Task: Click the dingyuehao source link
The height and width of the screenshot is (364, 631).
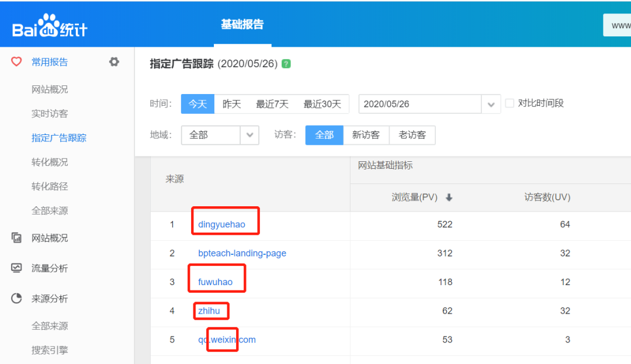Action: [221, 224]
